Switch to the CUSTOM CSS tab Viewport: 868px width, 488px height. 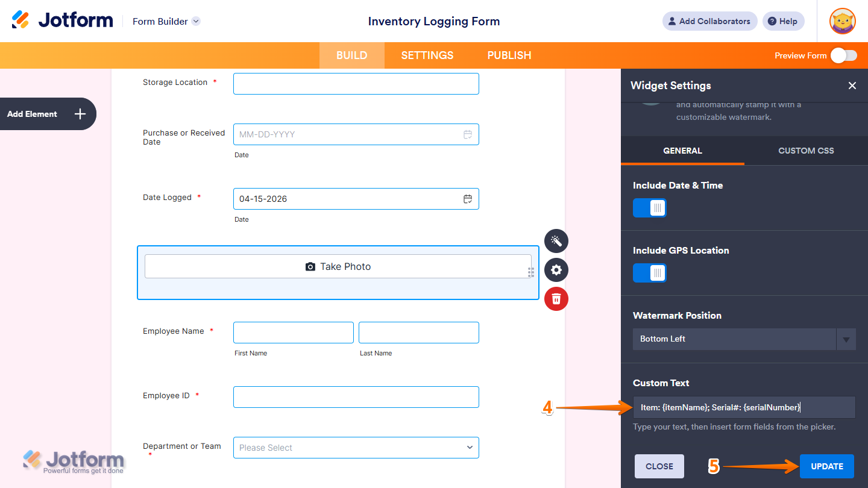tap(806, 151)
